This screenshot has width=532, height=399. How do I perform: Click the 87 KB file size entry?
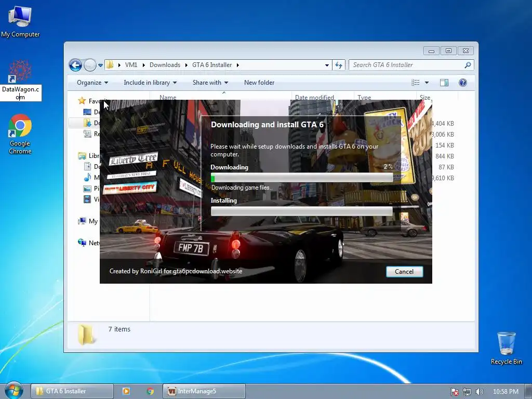click(x=446, y=167)
